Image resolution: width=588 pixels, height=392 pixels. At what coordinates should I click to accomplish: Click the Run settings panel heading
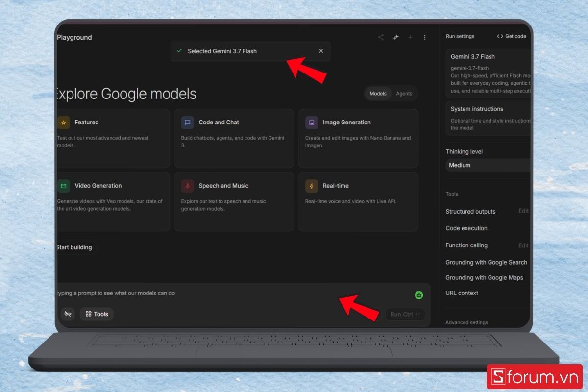[x=460, y=36]
